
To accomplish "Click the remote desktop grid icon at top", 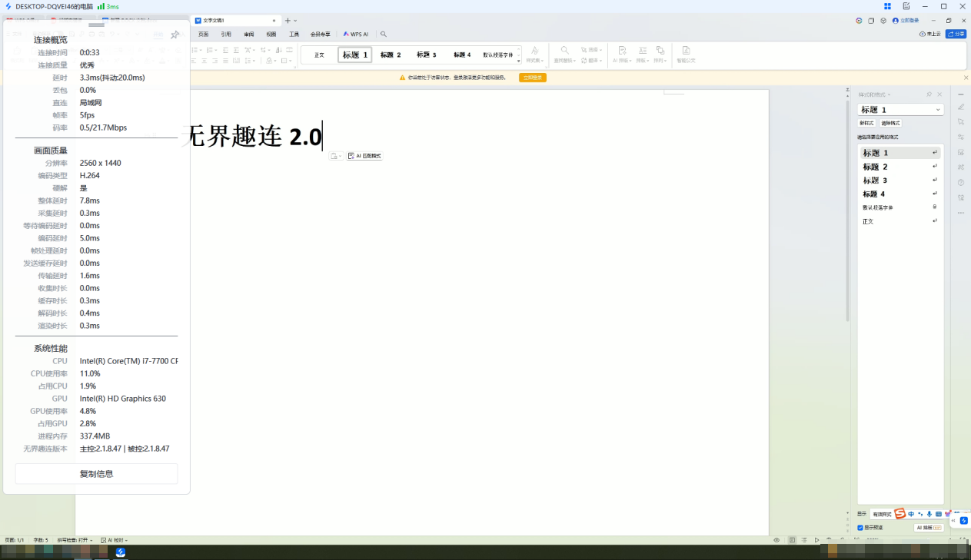I will tap(886, 6).
